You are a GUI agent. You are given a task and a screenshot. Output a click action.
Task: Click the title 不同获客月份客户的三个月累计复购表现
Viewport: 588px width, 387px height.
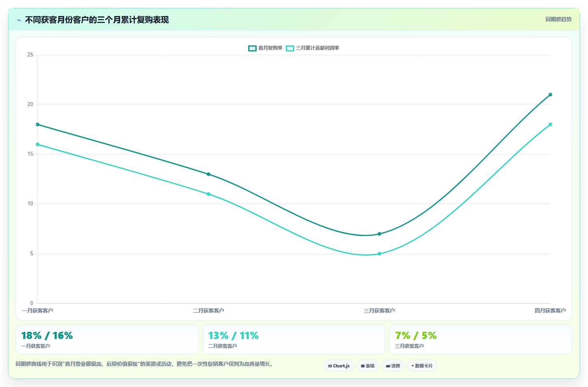97,20
